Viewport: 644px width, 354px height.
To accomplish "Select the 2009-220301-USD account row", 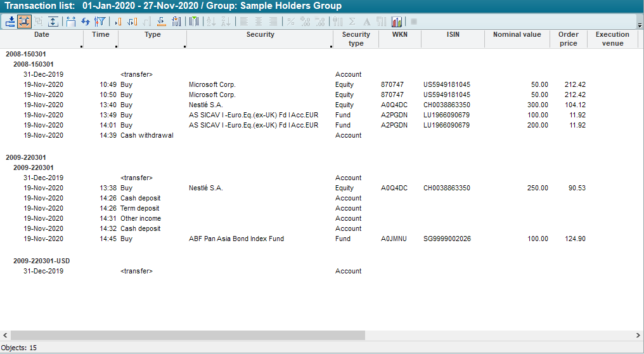I will pyautogui.click(x=42, y=261).
